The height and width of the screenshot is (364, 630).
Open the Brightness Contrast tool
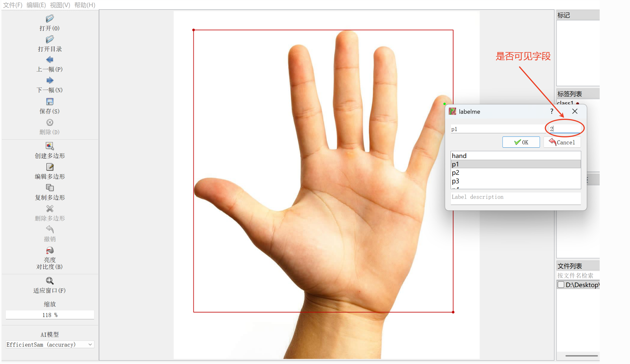tap(49, 251)
